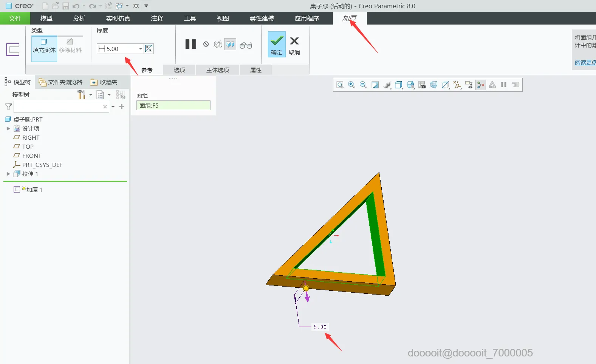Cancel the feature with 取消

pos(294,46)
